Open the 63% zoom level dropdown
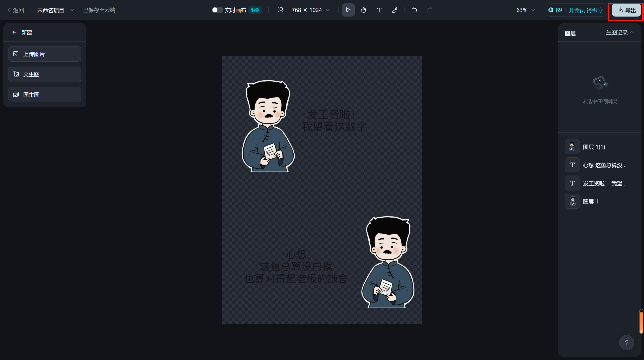The width and height of the screenshot is (644, 360). [x=533, y=10]
